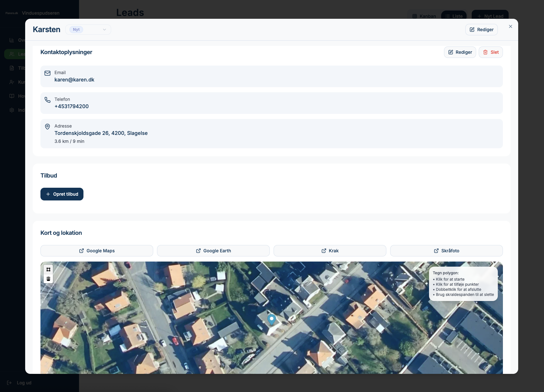Open location in Google Earth

click(213, 251)
